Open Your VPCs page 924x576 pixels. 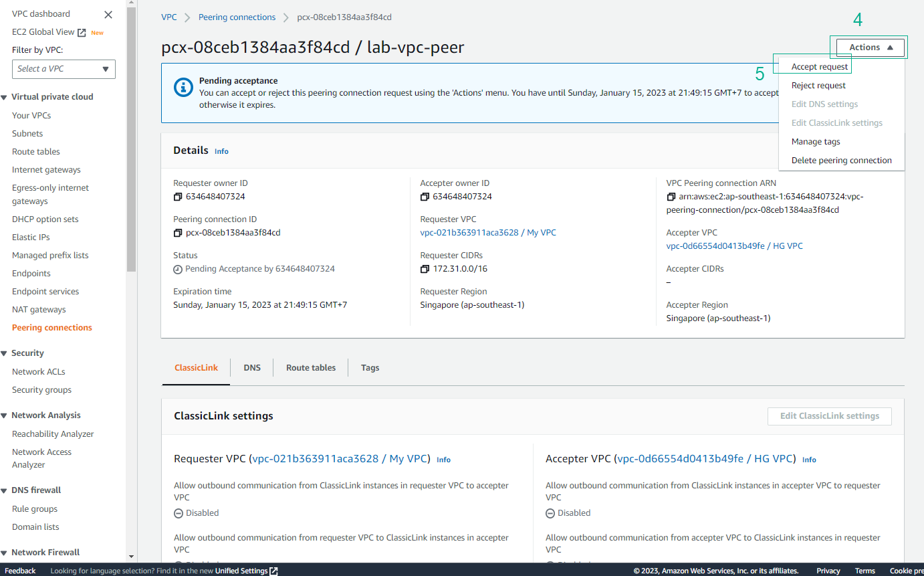[x=31, y=116]
